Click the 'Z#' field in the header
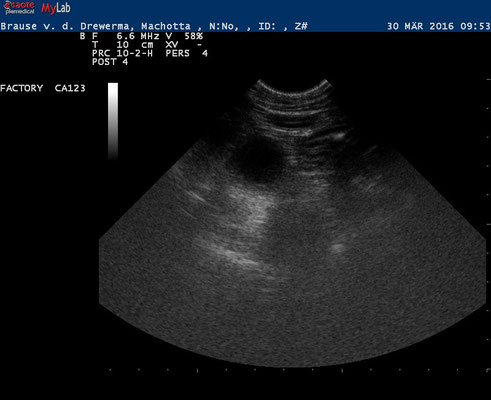This screenshot has width=491, height=400. [301, 26]
